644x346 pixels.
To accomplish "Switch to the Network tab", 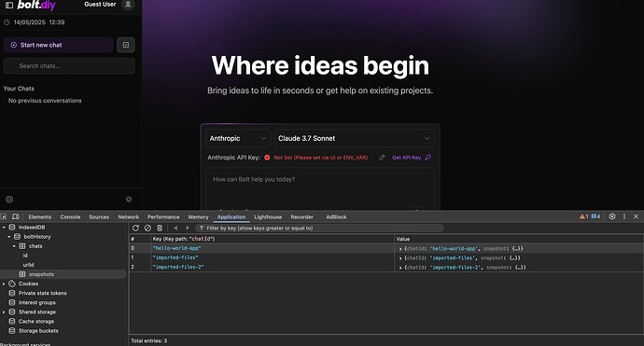I will pos(129,216).
